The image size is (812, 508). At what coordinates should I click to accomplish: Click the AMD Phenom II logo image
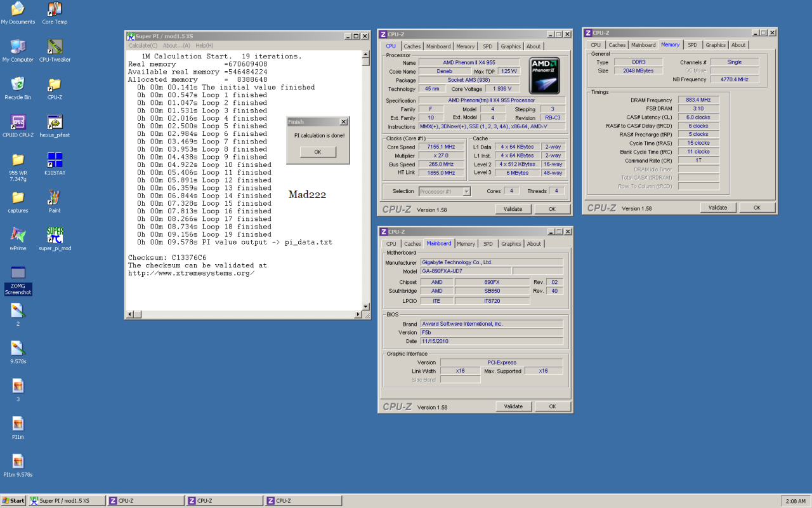tap(545, 76)
